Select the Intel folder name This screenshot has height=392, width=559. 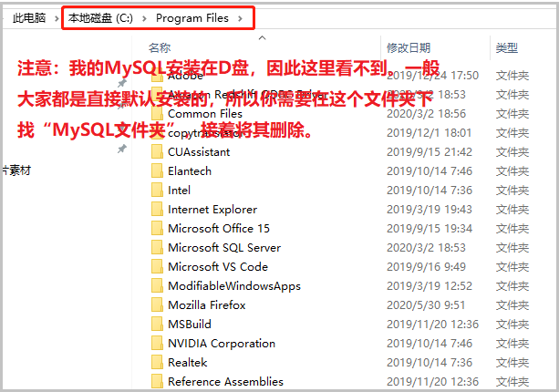(x=180, y=191)
